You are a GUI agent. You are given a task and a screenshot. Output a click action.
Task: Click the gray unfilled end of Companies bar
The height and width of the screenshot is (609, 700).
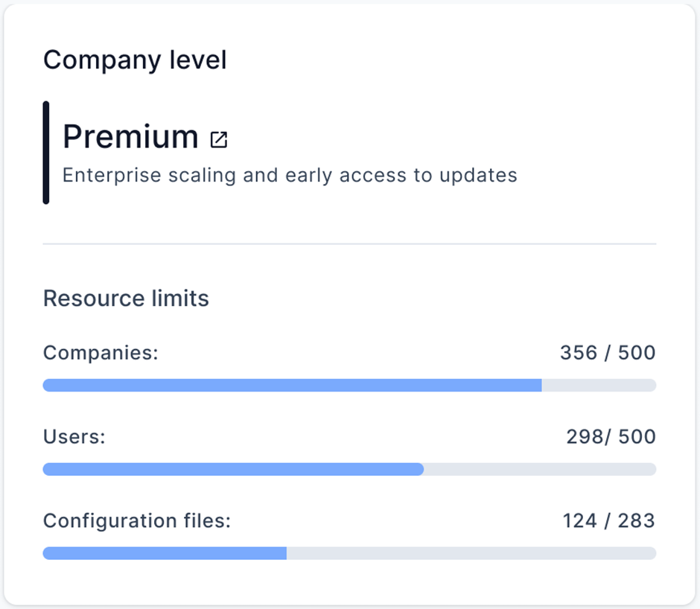pyautogui.click(x=599, y=385)
